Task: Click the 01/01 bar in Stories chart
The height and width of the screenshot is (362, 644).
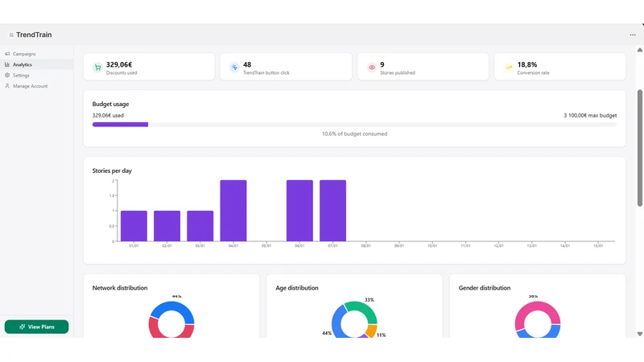Action: pos(134,226)
